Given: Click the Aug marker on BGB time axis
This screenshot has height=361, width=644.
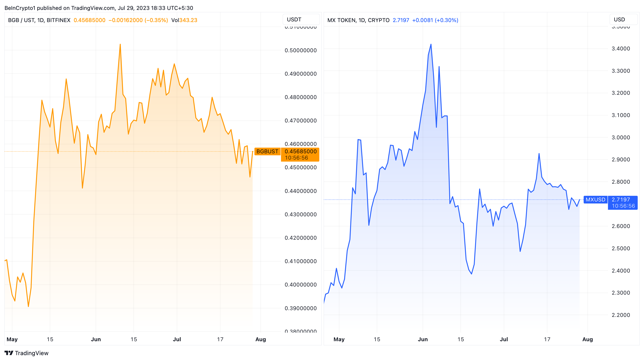Looking at the screenshot, I should coord(261,339).
